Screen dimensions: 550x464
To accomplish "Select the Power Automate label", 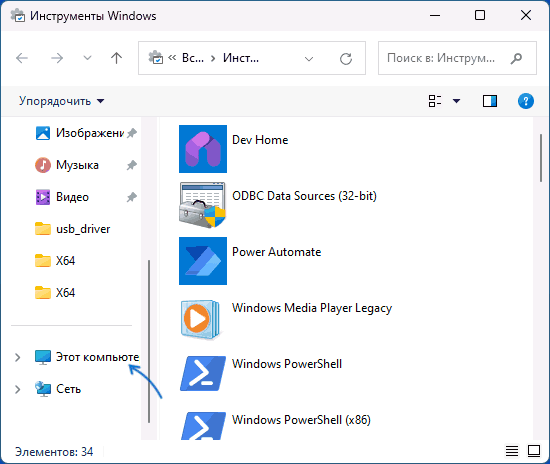I will [x=276, y=252].
